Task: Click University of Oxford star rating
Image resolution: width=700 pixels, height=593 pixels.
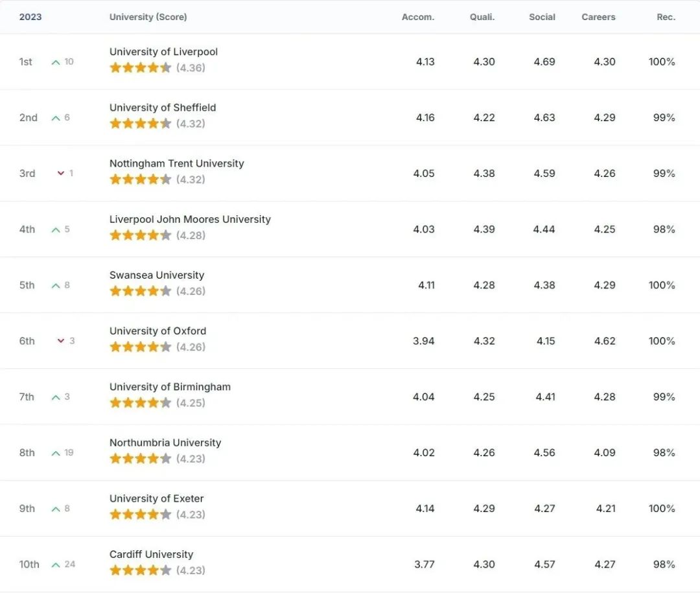Action: click(x=140, y=347)
